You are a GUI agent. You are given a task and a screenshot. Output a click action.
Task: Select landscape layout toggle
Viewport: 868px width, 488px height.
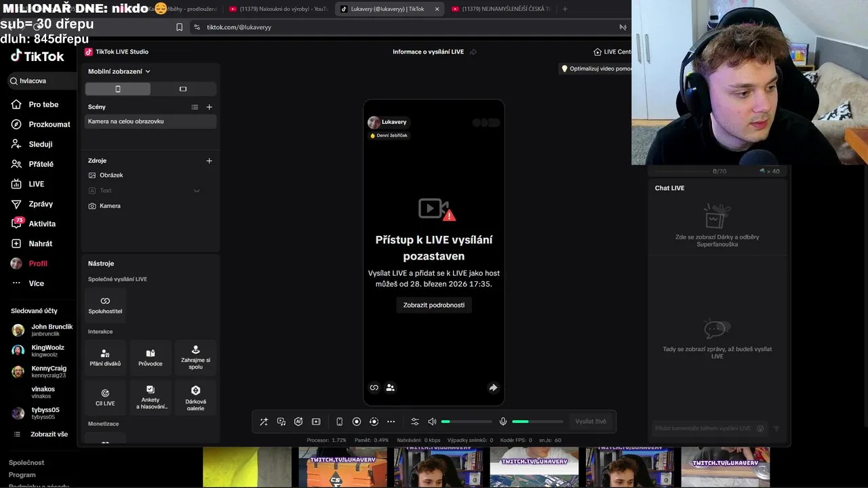coord(183,89)
